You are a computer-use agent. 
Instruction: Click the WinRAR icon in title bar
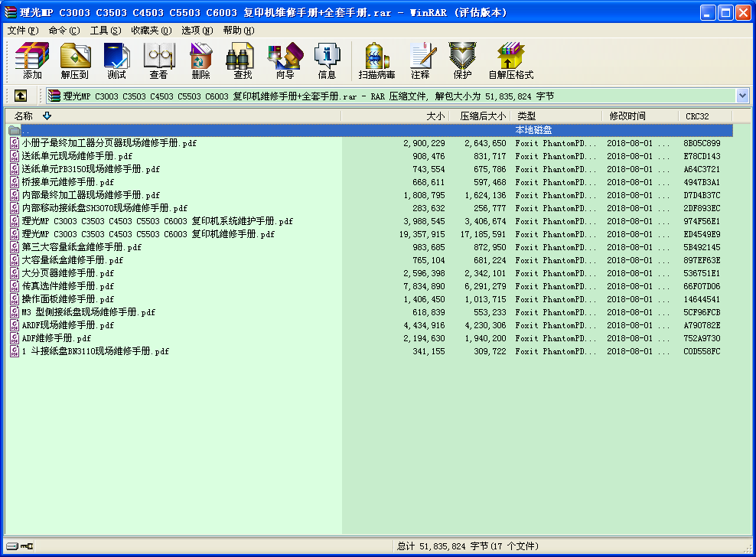coord(11,12)
